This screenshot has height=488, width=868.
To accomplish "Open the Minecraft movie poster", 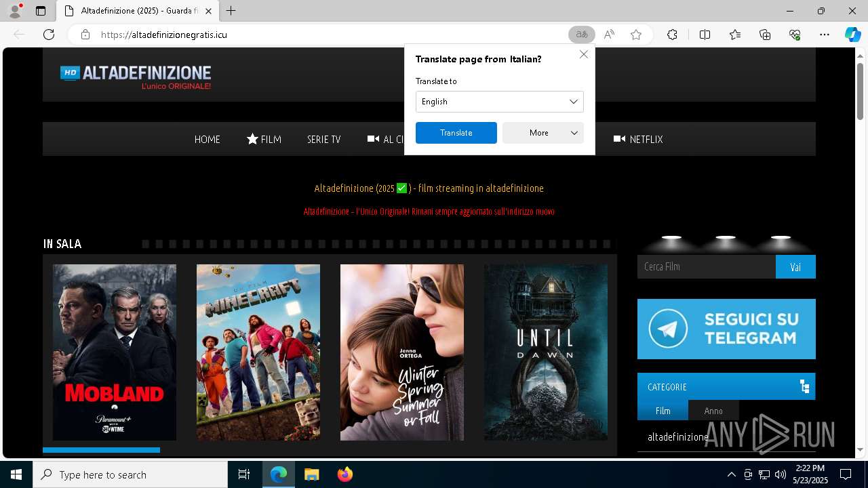I will pos(258,352).
